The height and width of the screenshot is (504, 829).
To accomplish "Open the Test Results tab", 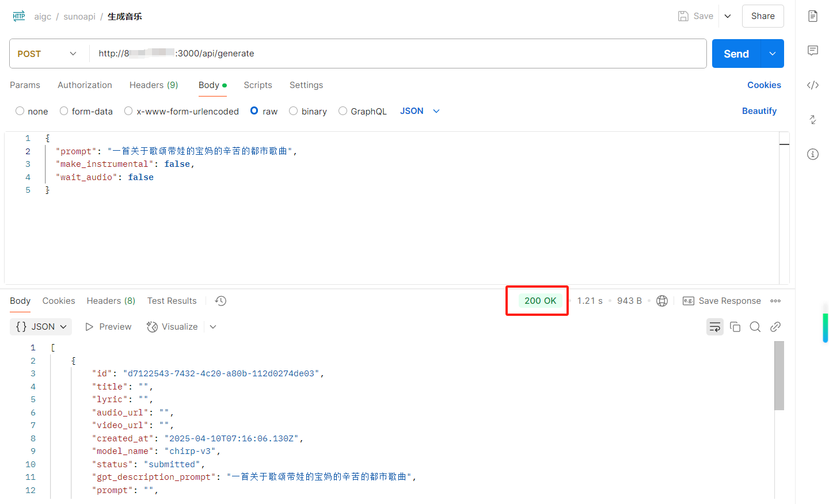I will coord(172,300).
